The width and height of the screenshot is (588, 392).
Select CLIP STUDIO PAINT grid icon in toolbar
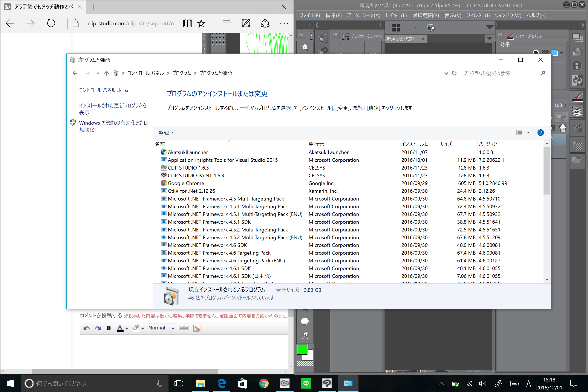[x=396, y=28]
